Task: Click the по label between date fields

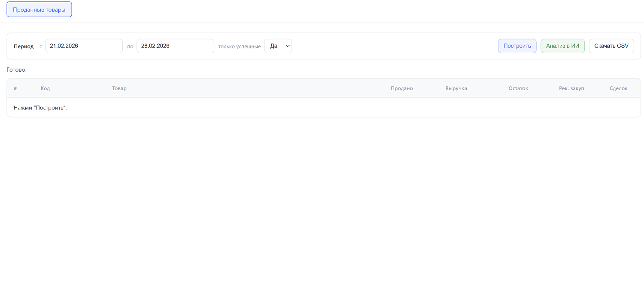Action: 130,46
